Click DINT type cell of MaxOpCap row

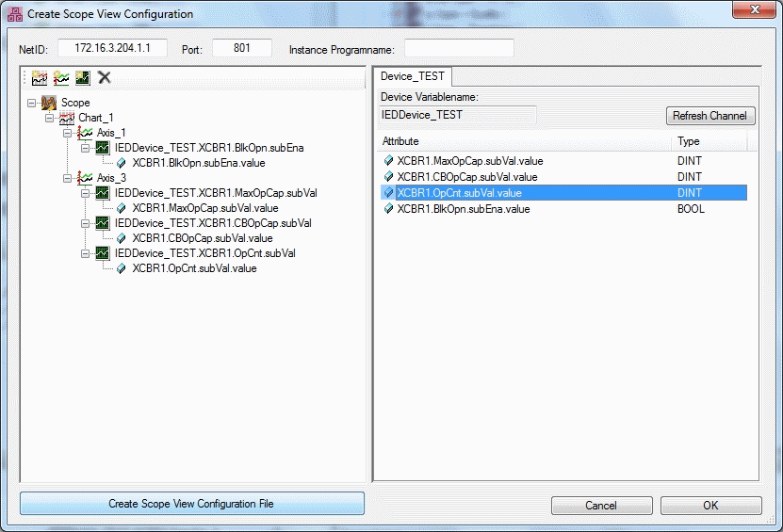click(689, 161)
